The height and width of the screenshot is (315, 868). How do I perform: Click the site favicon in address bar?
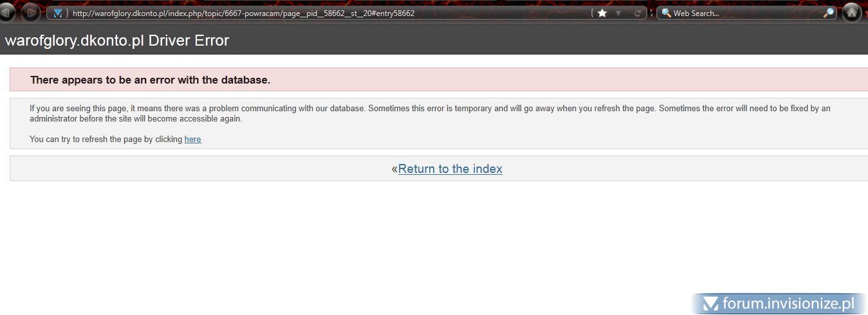58,13
